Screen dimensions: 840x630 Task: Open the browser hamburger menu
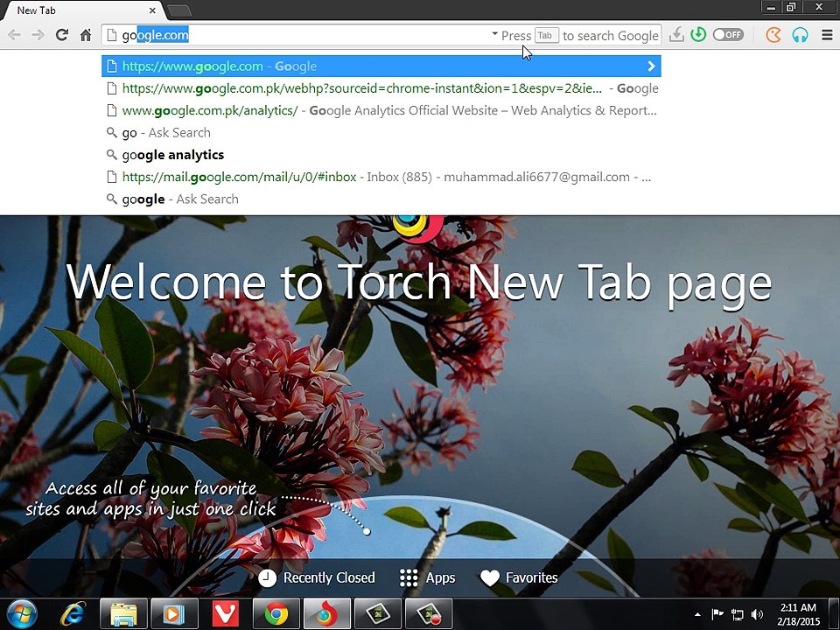click(x=827, y=35)
